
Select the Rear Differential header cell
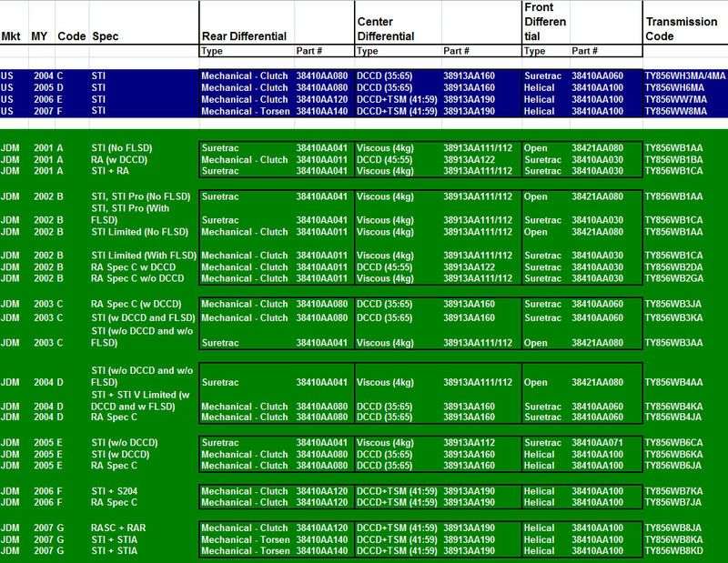coord(243,36)
